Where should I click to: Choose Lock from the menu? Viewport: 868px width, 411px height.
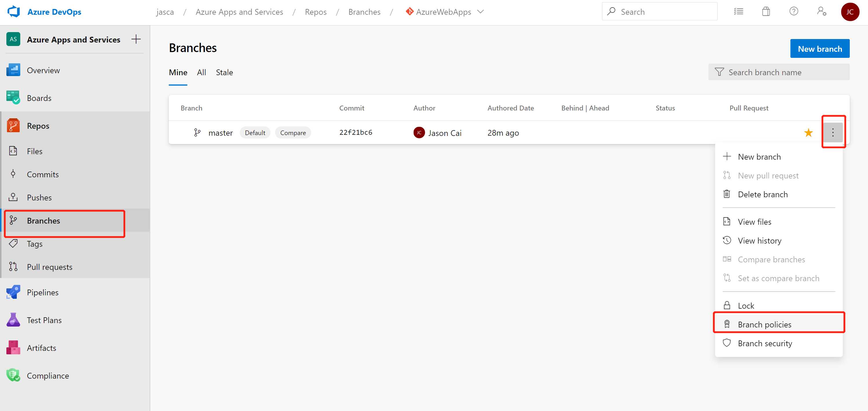click(x=779, y=305)
